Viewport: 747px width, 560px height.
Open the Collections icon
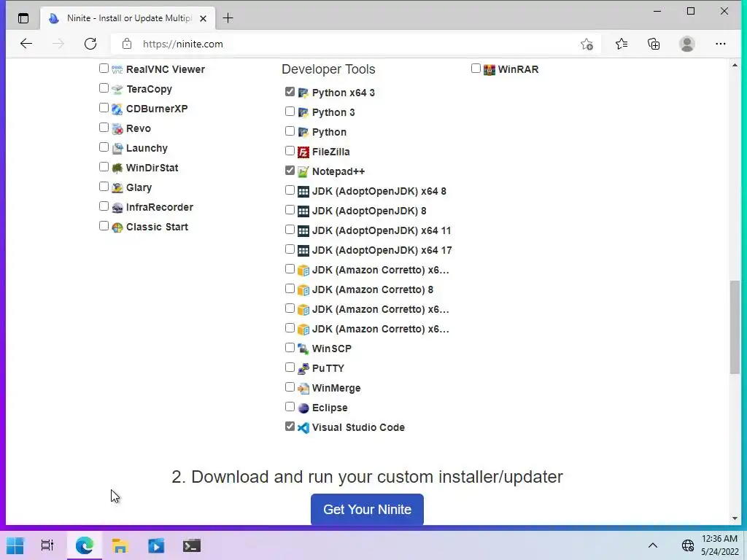(654, 44)
